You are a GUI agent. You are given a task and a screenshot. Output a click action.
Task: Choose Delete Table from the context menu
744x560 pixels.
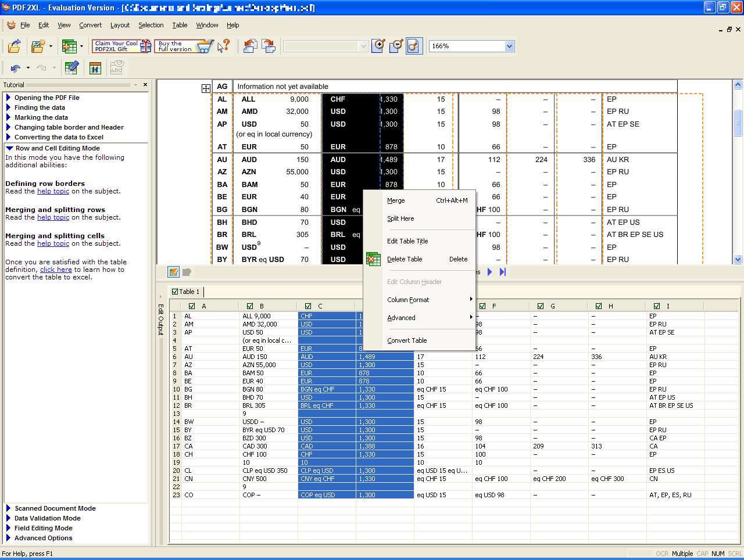(x=419, y=259)
